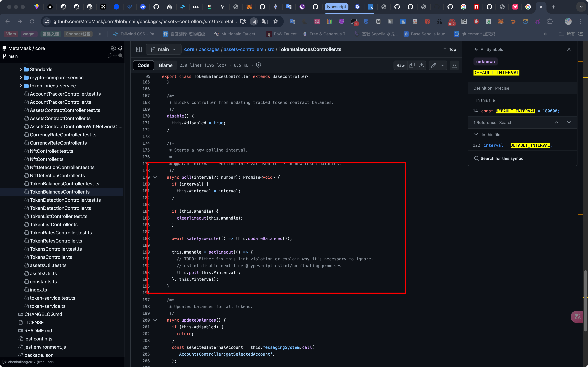
Task: Open more edit options dropdown
Action: pos(443,65)
